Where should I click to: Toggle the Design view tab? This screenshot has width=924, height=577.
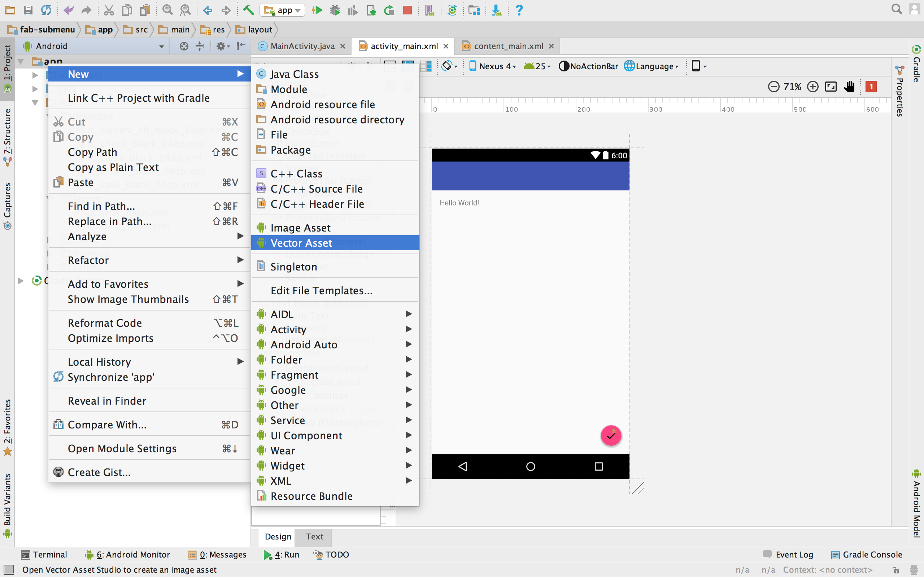click(278, 537)
